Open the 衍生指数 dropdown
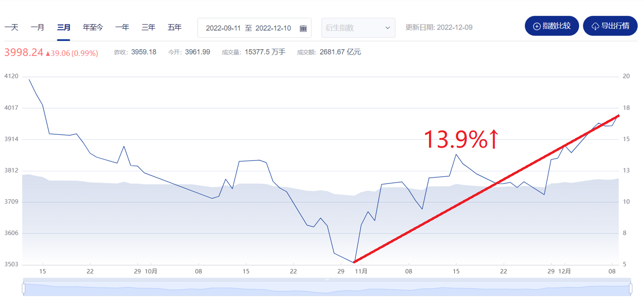This screenshot has width=644, height=302. pos(358,28)
